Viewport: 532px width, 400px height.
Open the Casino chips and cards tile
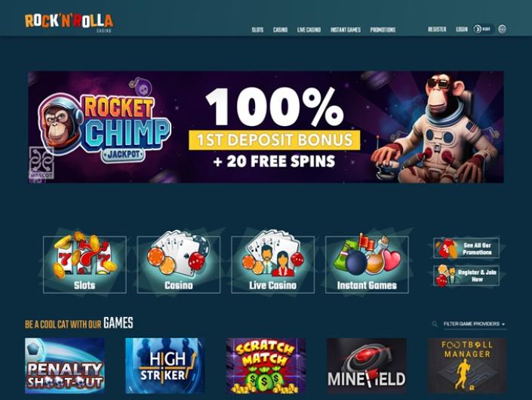tap(178, 264)
